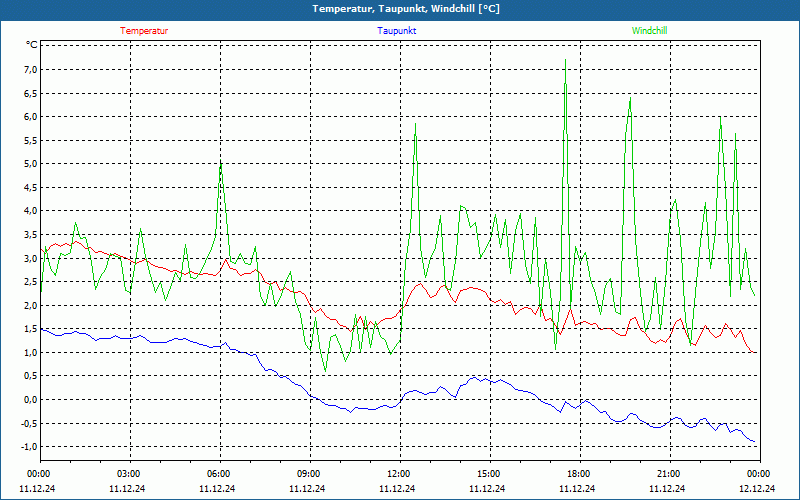The height and width of the screenshot is (500, 800).
Task: Click the 7,0 value on y-axis
Action: tap(29, 69)
